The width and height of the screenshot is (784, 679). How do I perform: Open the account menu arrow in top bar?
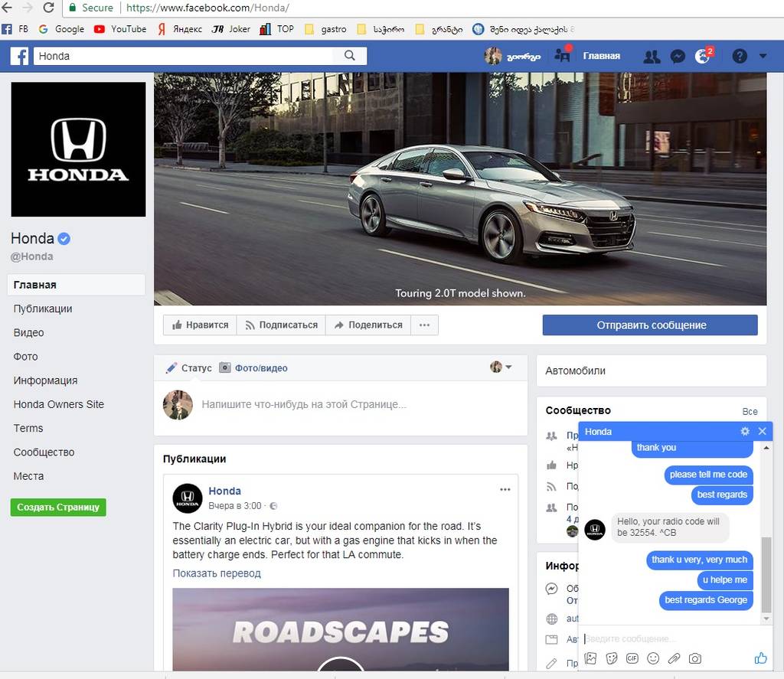[x=763, y=56]
